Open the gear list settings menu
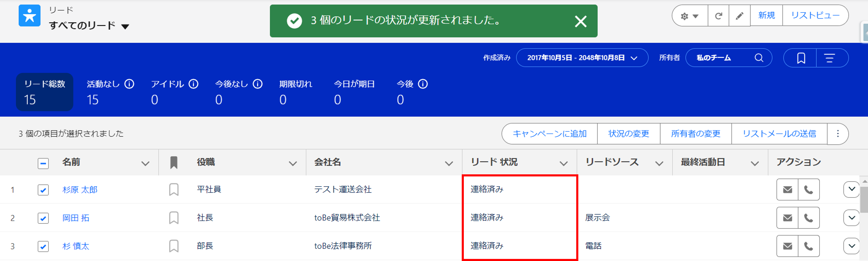This screenshot has height=261, width=868. 689,16
